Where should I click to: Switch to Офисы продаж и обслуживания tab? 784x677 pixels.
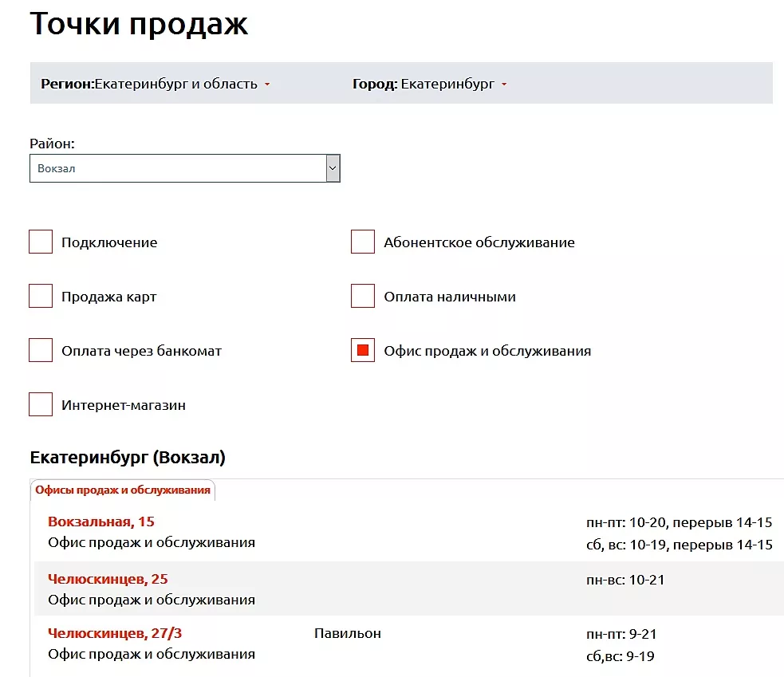(x=123, y=490)
